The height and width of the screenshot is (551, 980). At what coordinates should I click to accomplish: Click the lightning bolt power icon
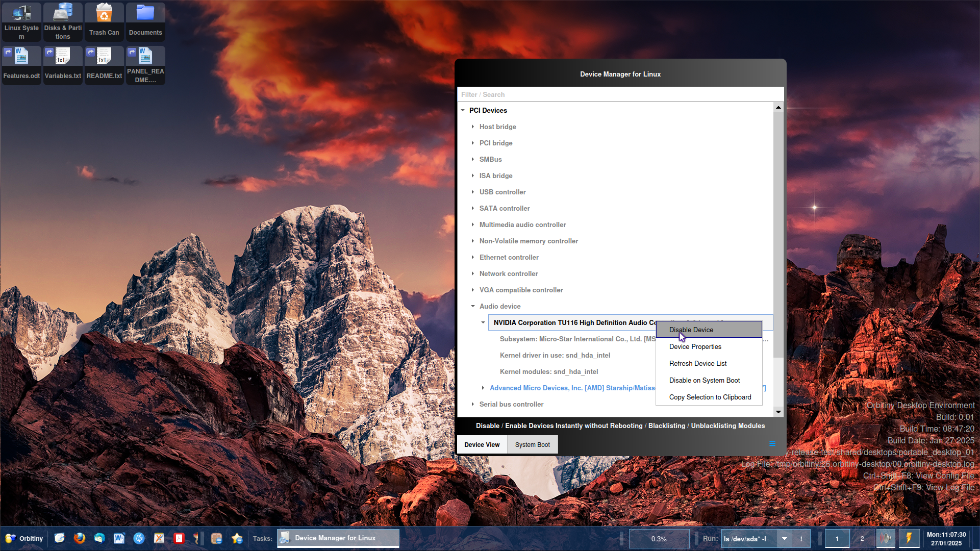909,538
